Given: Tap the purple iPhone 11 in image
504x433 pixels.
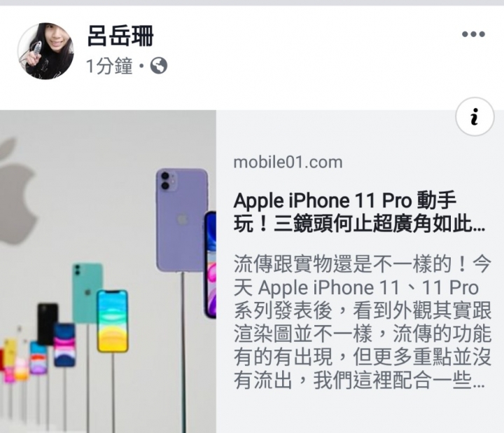Looking at the screenshot, I should [x=182, y=220].
